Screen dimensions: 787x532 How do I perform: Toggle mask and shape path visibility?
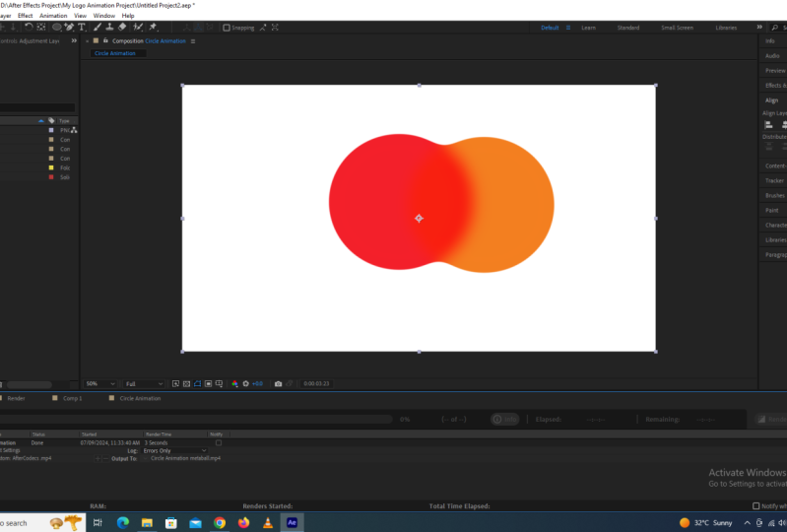(197, 384)
